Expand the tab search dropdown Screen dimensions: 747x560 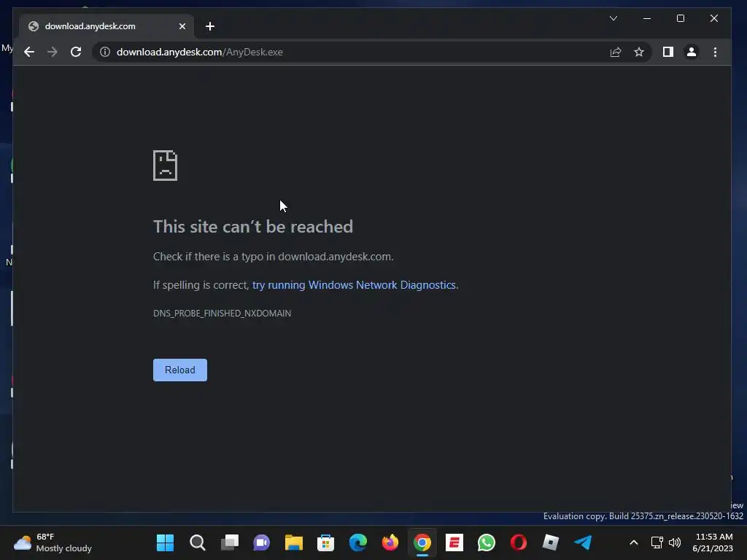click(x=614, y=18)
